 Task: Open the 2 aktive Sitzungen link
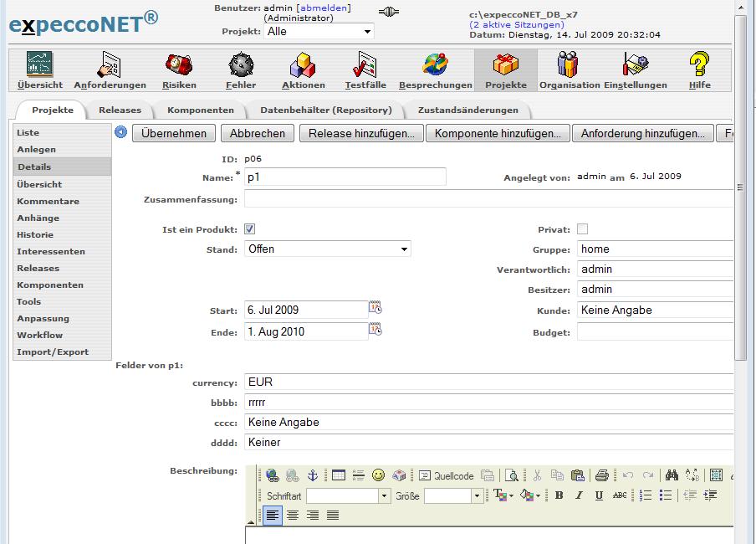click(x=516, y=24)
